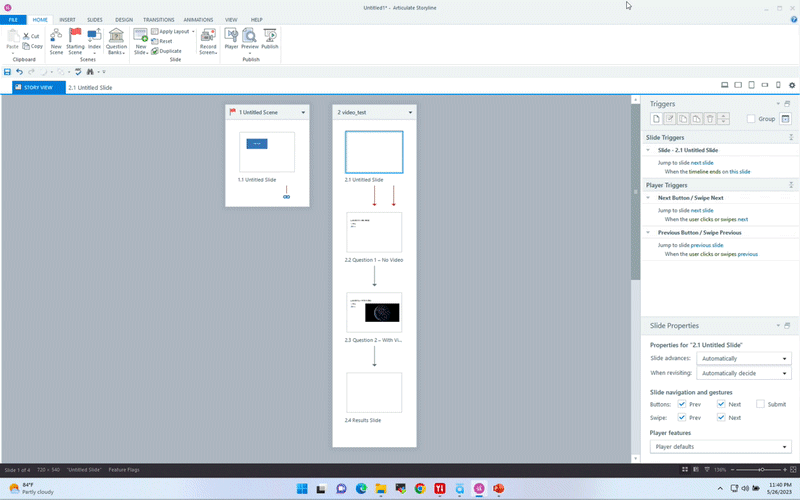Click the New Scene icon
Viewport: 800px width, 500px height.
[56, 36]
